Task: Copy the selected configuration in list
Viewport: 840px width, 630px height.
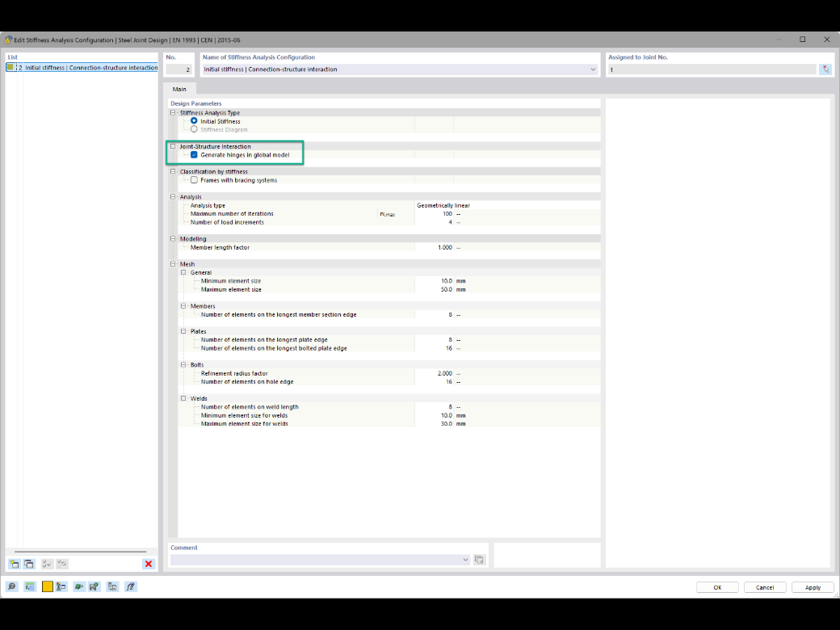Action: coord(29,564)
